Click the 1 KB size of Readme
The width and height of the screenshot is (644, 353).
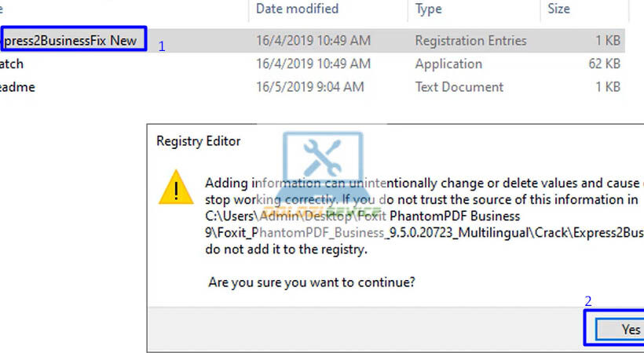point(607,87)
